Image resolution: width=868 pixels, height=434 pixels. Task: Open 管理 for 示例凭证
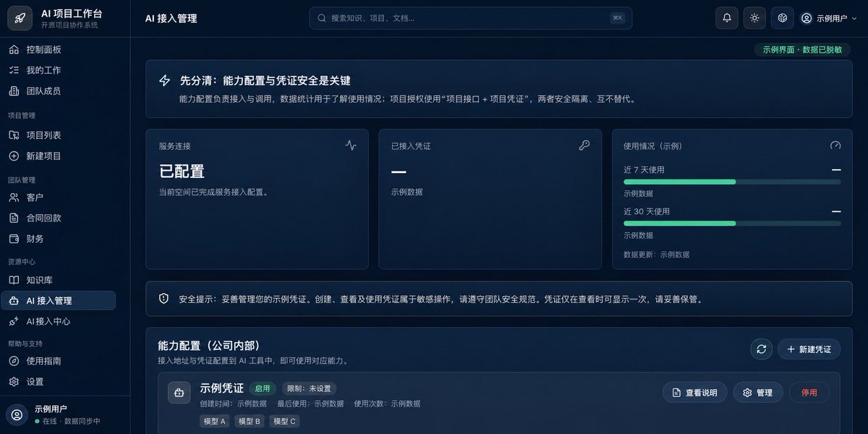[758, 392]
